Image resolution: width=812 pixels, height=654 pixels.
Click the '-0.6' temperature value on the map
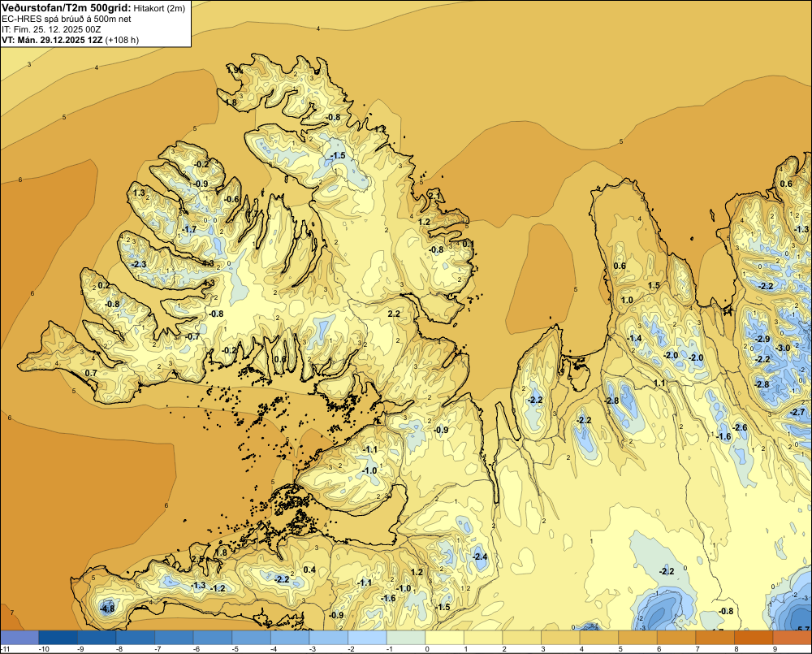point(231,199)
